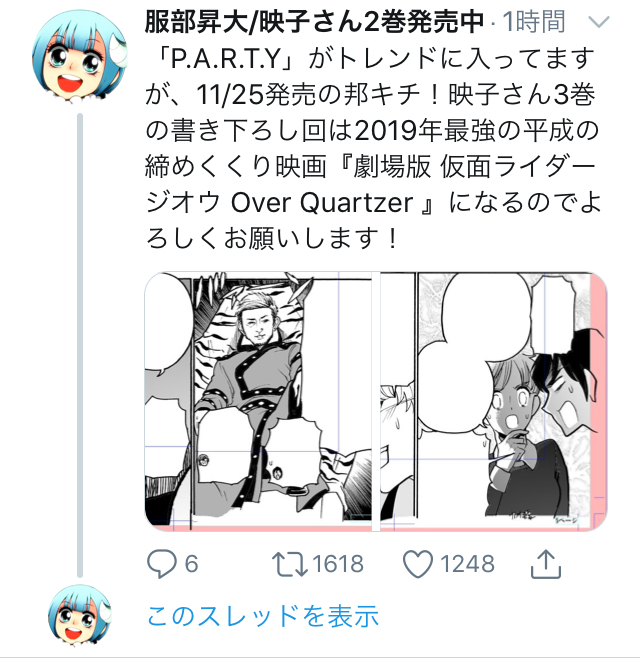
Task: Open the tweet options chevron menu
Action: click(x=599, y=22)
